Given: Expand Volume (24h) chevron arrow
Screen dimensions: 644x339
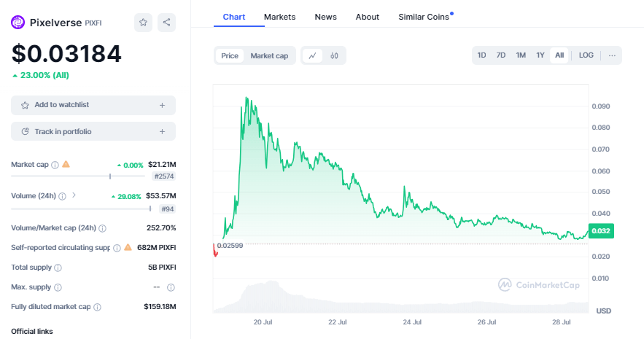Looking at the screenshot, I should tap(74, 195).
